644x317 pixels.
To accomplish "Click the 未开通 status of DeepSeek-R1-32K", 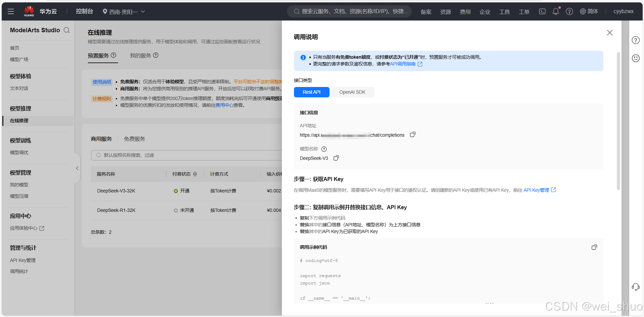I will click(x=184, y=210).
